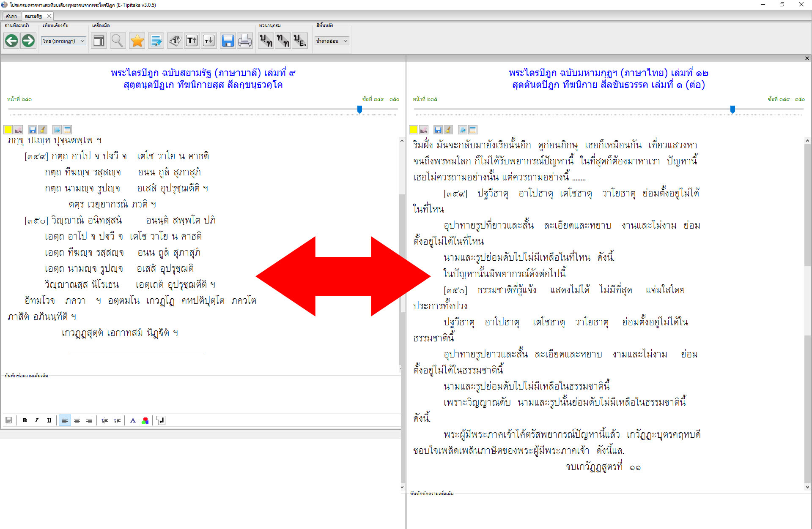Open the Pali-English dictionary icon
This screenshot has width=812, height=529.
pyautogui.click(x=299, y=41)
